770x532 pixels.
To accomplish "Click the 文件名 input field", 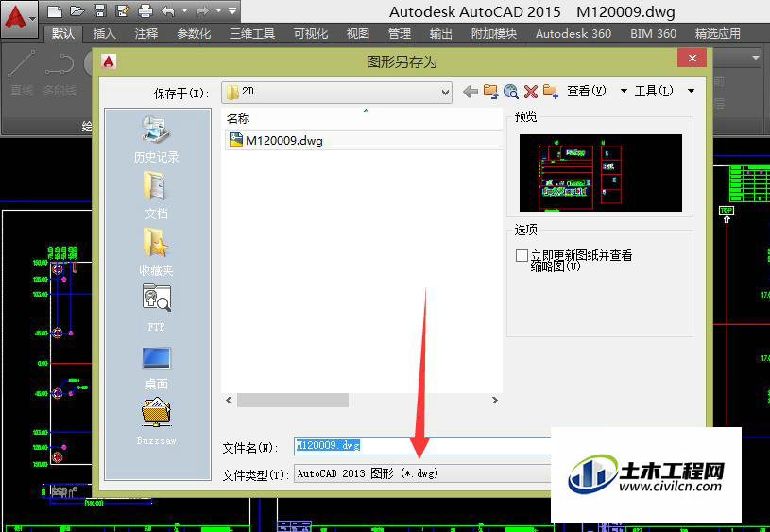I will pos(422,446).
